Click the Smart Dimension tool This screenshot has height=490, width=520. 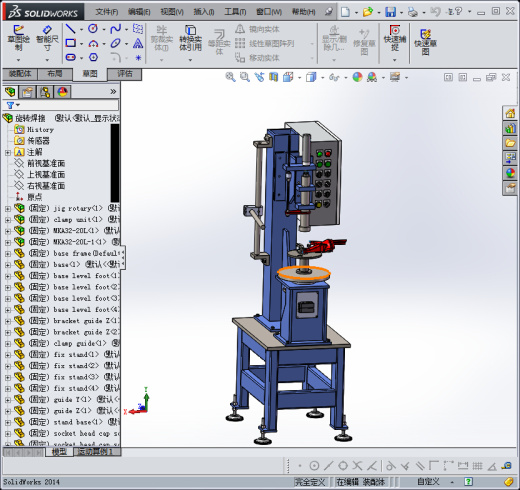pos(47,38)
